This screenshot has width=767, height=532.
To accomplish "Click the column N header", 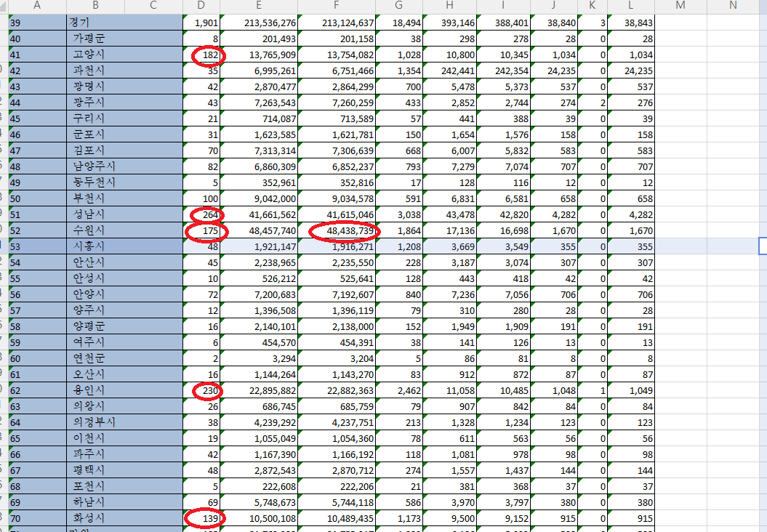I will [732, 7].
